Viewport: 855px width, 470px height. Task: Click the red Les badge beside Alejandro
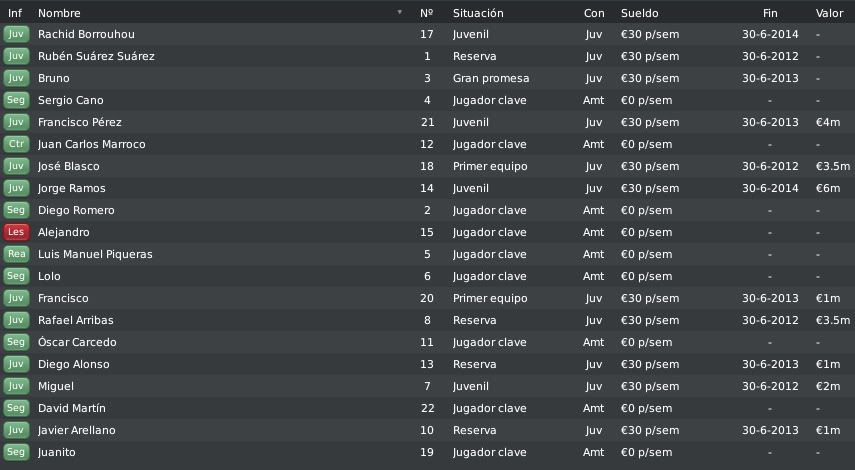pos(16,232)
